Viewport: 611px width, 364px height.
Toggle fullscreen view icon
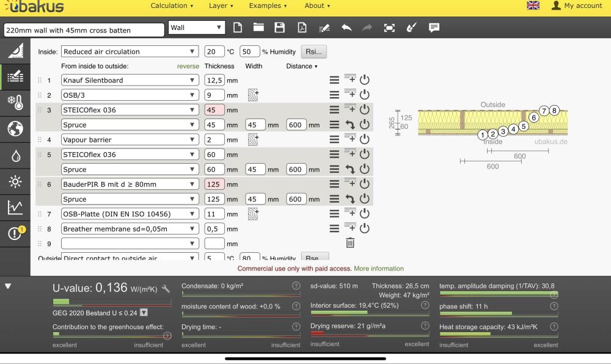click(389, 27)
